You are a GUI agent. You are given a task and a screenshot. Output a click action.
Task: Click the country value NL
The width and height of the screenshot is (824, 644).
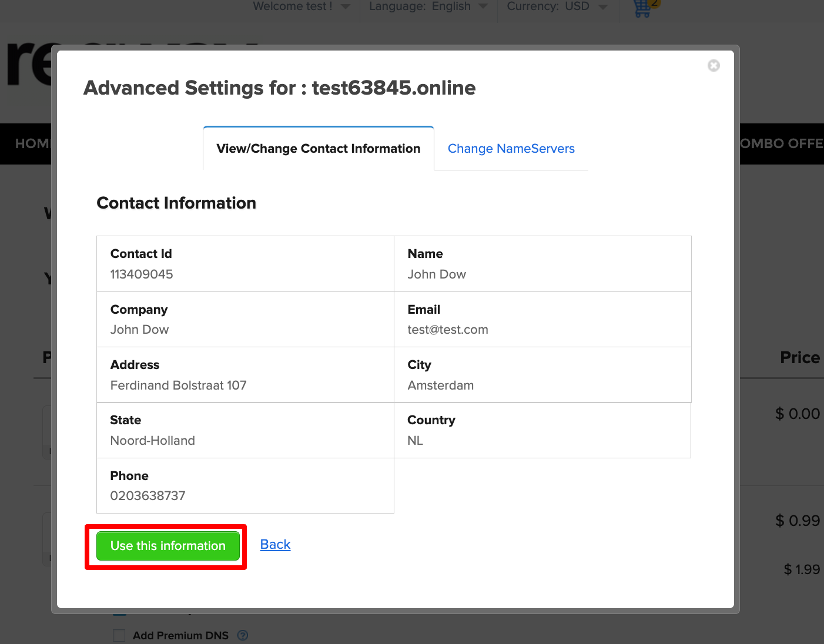415,441
